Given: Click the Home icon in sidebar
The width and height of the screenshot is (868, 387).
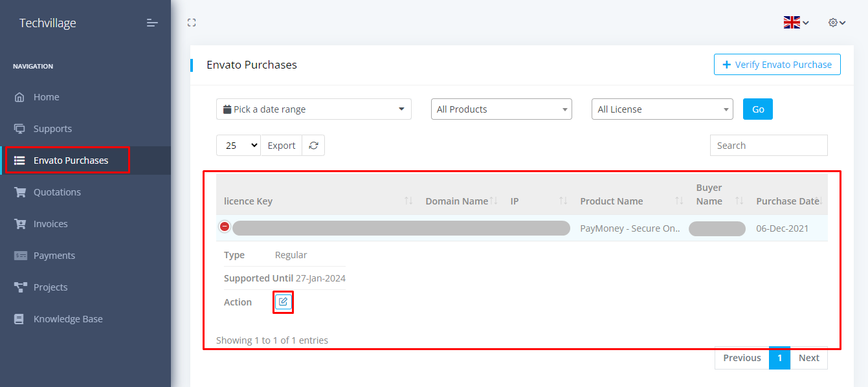Looking at the screenshot, I should (20, 97).
